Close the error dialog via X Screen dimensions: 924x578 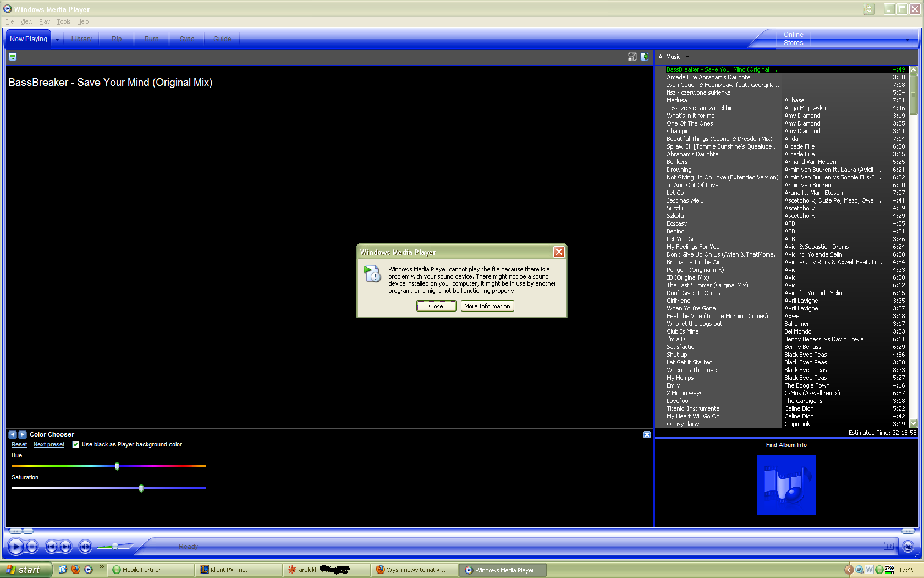[x=559, y=252]
